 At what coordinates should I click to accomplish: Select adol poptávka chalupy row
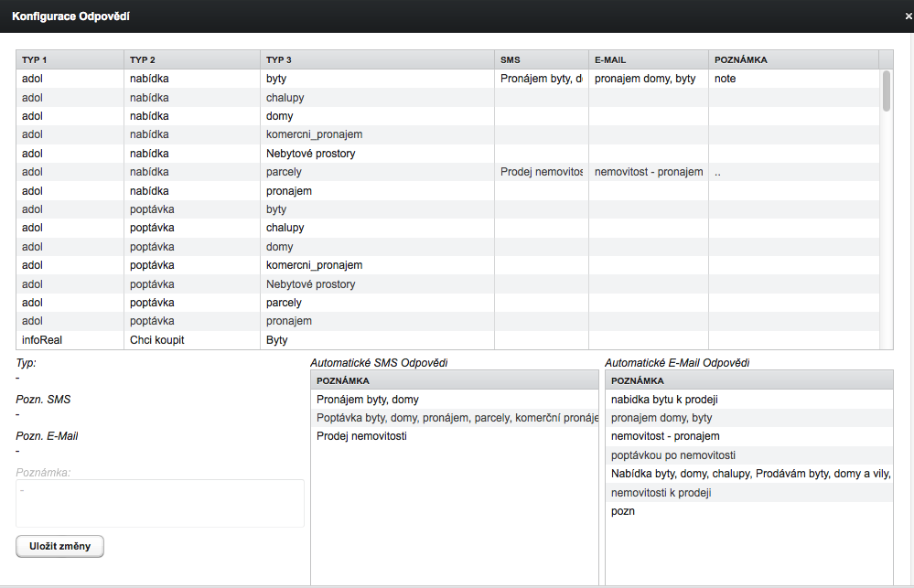(x=447, y=228)
